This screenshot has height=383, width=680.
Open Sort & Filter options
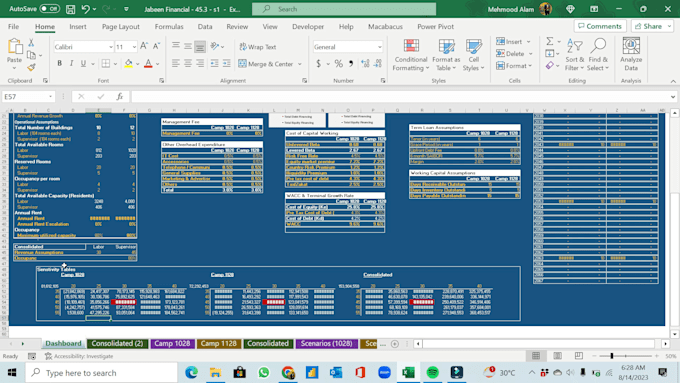tap(575, 55)
